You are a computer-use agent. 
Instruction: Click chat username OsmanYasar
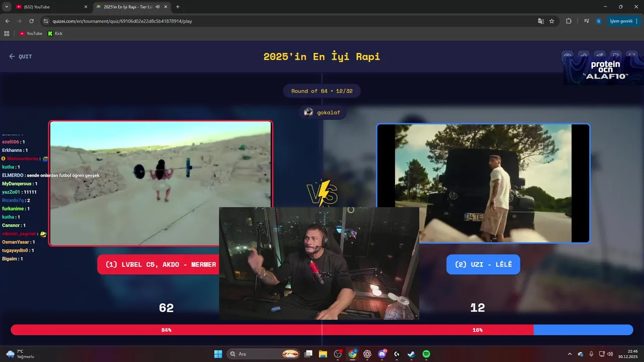16,242
